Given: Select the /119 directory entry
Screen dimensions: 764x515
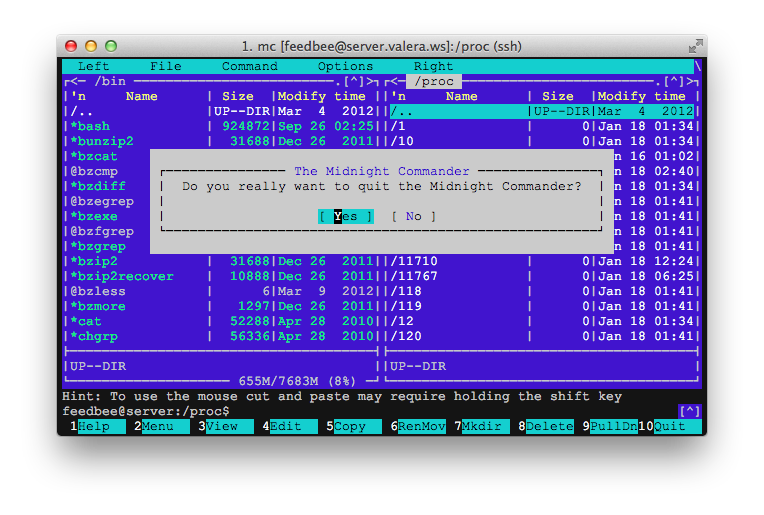Looking at the screenshot, I should 541,306.
